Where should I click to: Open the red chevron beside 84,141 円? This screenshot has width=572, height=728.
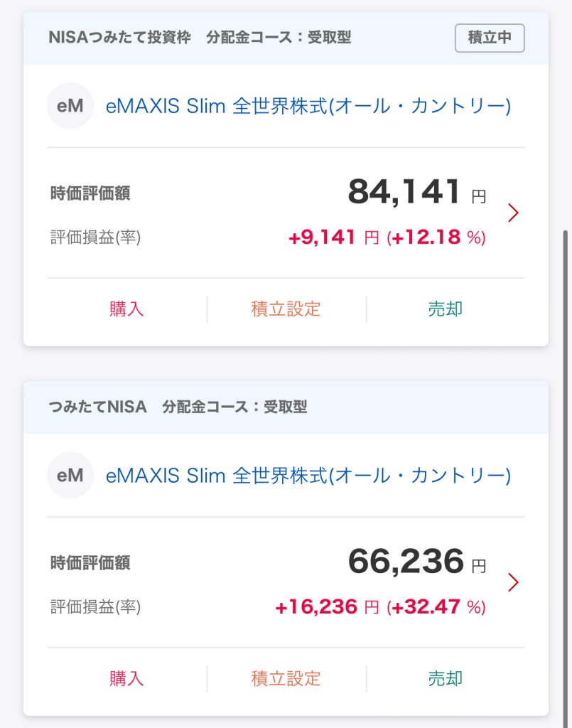coord(514,213)
